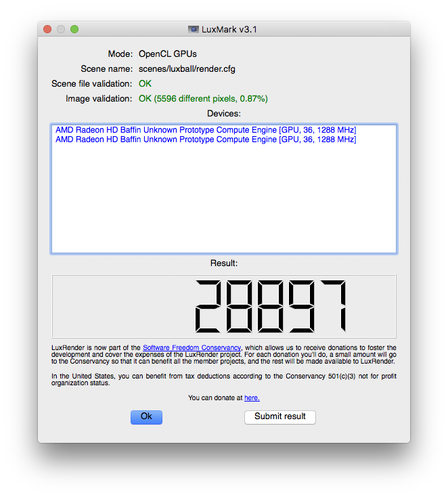Click the Scene name: label
448x497 pixels.
point(107,69)
